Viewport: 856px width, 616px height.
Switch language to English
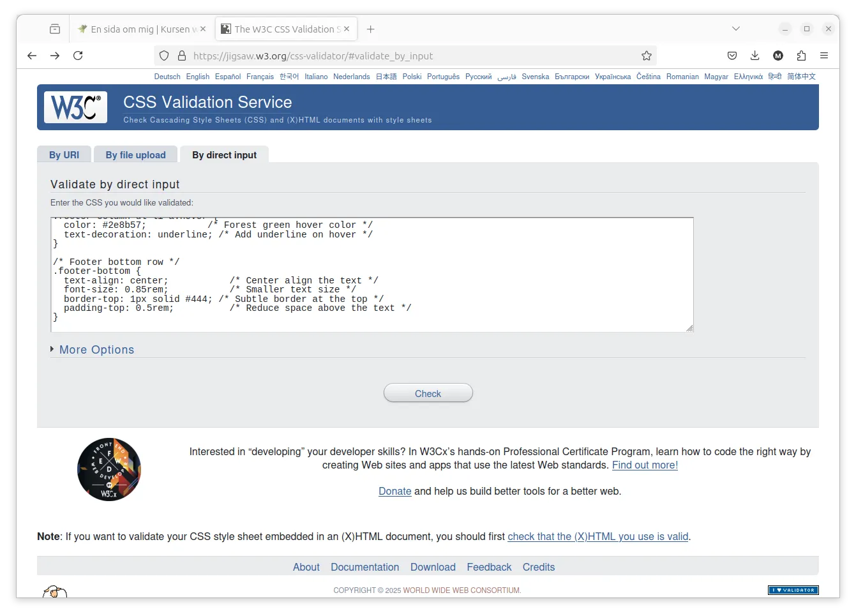pos(198,77)
